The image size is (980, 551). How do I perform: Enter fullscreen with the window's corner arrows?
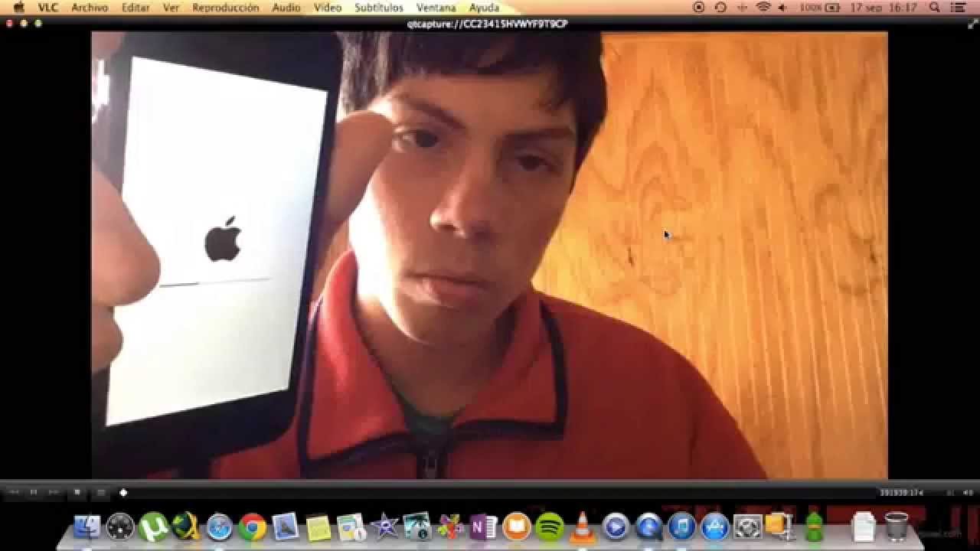coord(973,24)
